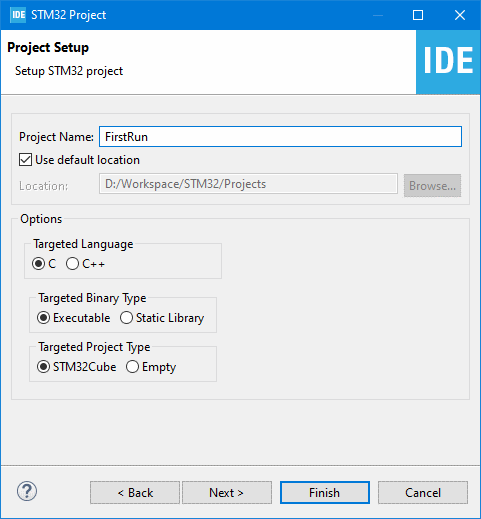This screenshot has width=481, height=519.
Task: Uncheck Use default location checkbox
Action: tap(25, 160)
